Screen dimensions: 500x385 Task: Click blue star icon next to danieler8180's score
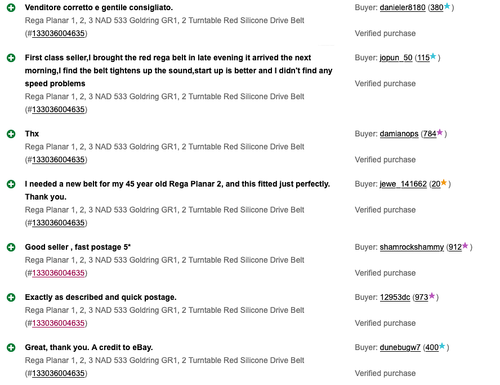(x=447, y=6)
